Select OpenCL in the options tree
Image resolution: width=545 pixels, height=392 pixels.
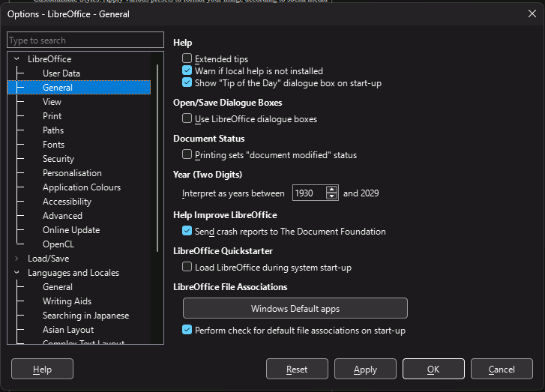[x=58, y=244]
